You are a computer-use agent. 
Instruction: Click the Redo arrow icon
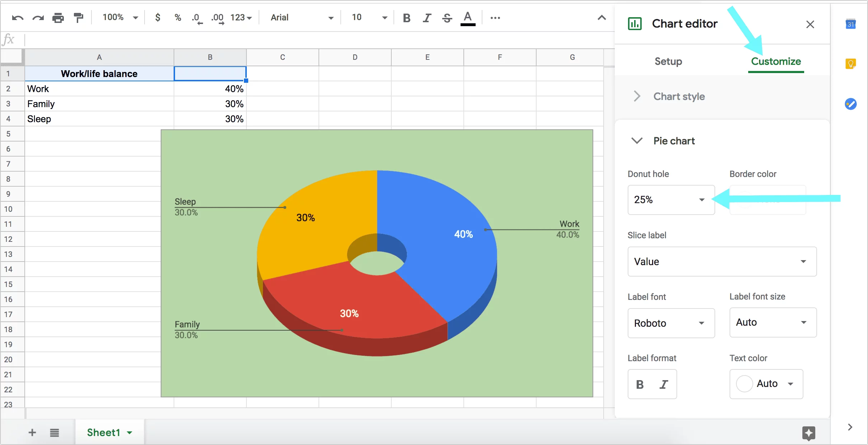click(38, 18)
